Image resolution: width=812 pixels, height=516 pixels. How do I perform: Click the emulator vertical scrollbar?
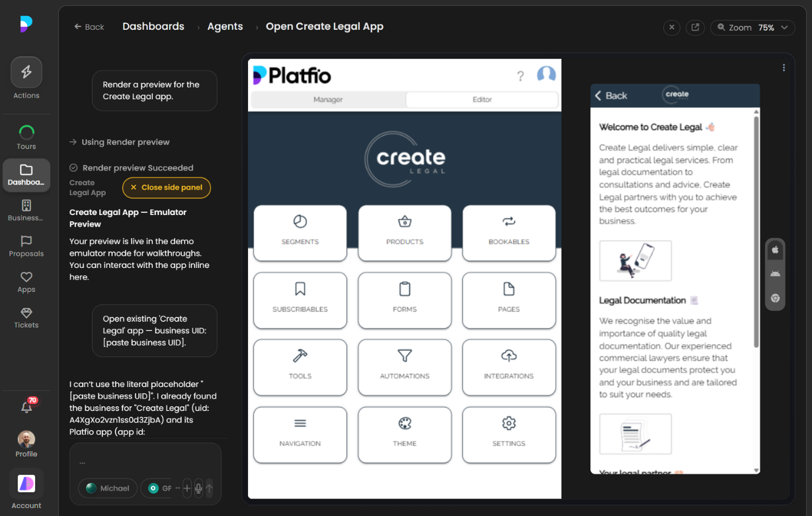click(756, 232)
